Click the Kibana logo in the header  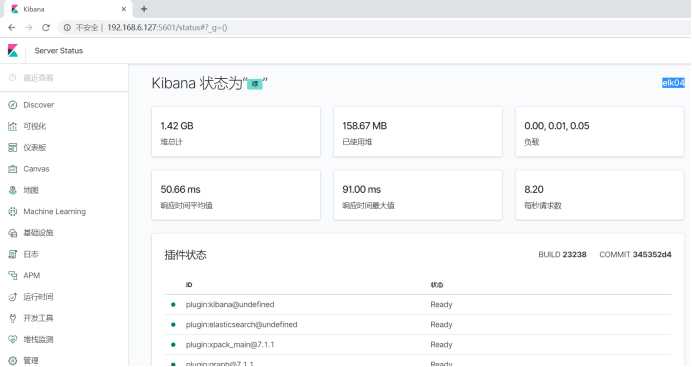tap(13, 51)
